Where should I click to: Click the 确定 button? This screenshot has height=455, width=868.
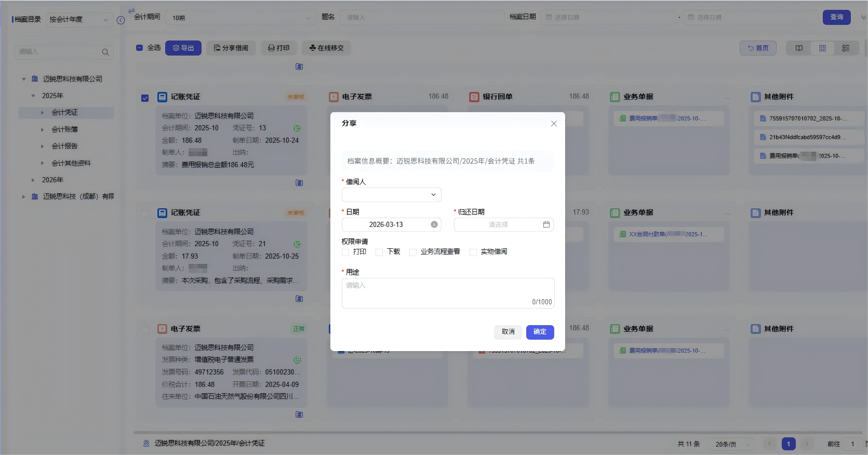540,332
